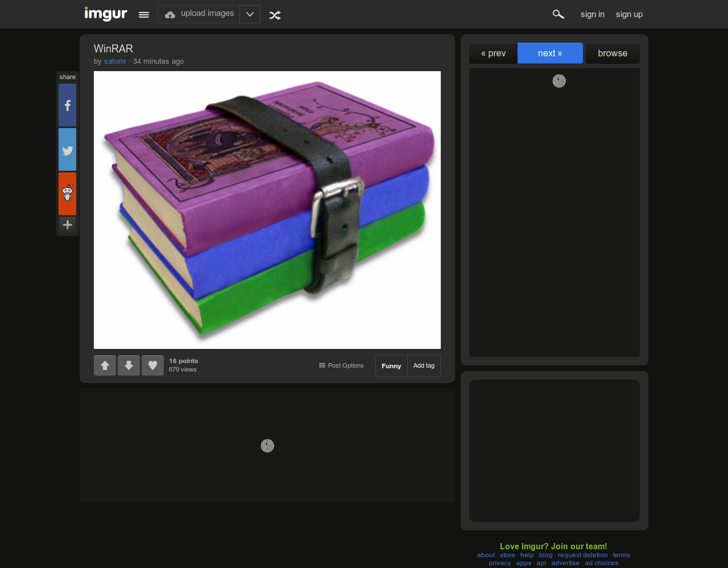Click the WinRAR post title

click(x=114, y=49)
